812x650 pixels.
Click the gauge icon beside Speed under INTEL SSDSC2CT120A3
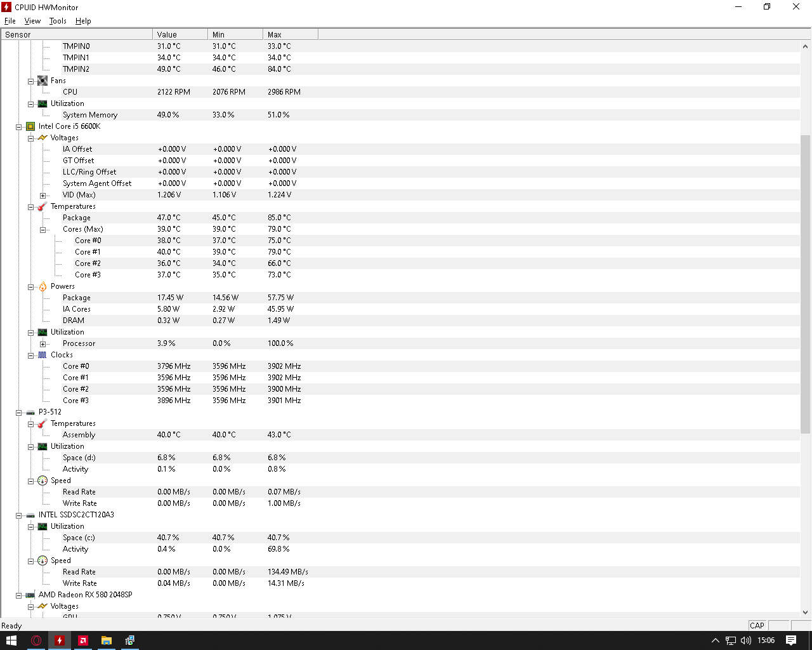point(43,560)
